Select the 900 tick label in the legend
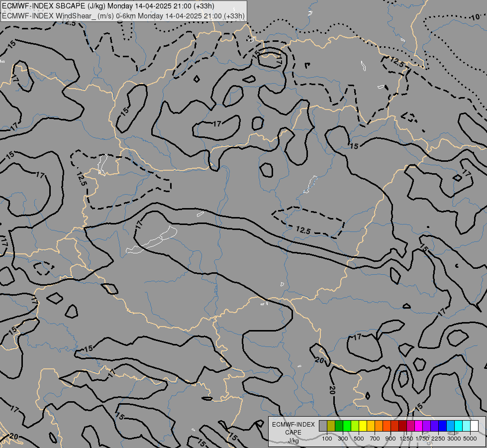The image size is (487, 448). 390,439
